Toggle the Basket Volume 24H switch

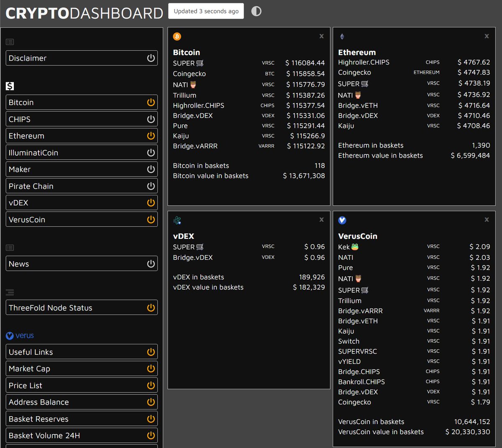point(151,436)
